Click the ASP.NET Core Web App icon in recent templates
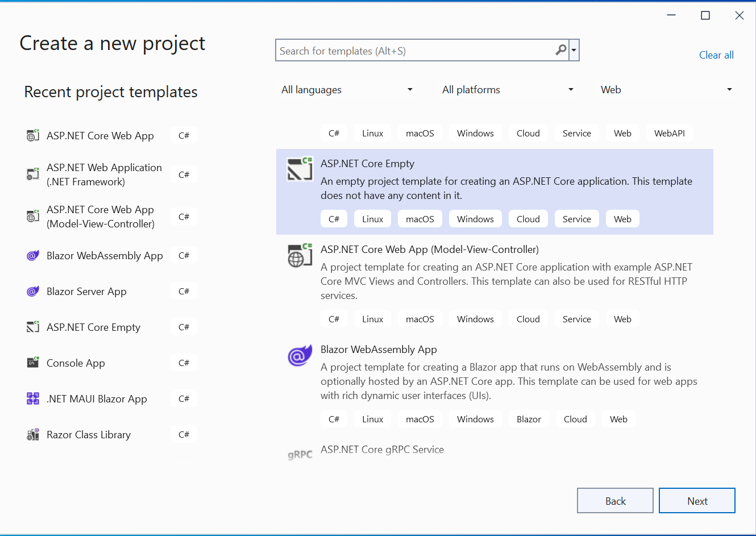This screenshot has width=756, height=536. [x=33, y=135]
